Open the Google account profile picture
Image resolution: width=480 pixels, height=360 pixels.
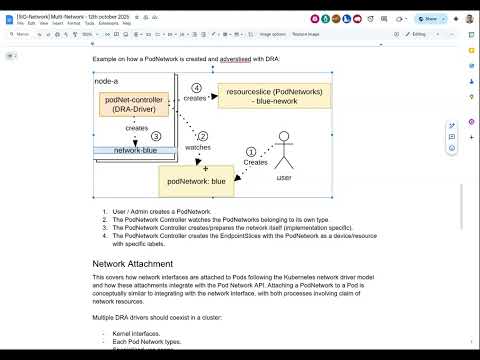click(x=470, y=19)
